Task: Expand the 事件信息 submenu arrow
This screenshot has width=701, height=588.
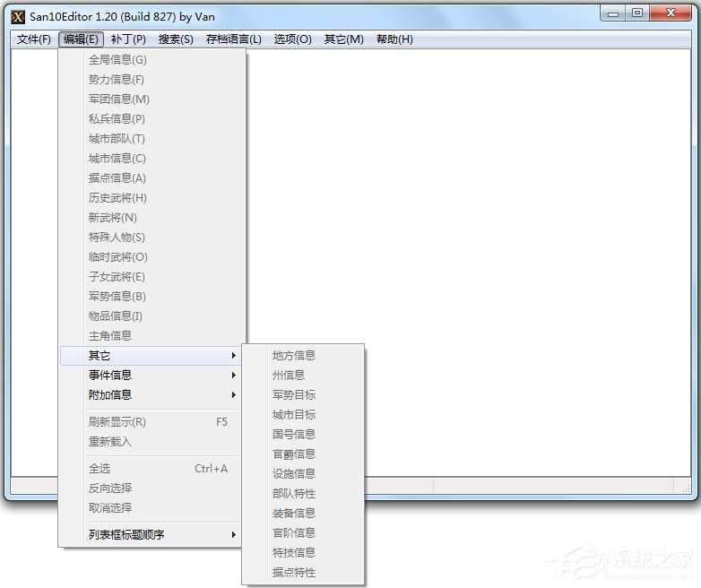Action: tap(233, 376)
